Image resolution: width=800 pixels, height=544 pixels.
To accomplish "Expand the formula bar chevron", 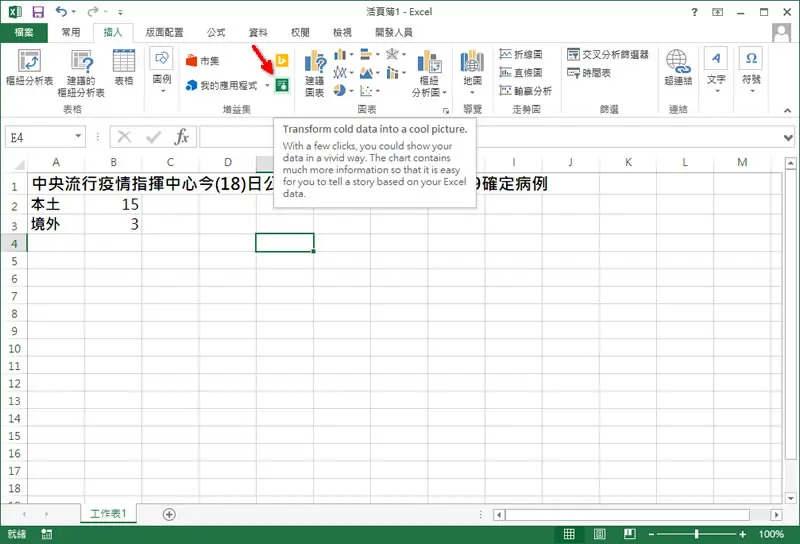I will click(x=788, y=137).
